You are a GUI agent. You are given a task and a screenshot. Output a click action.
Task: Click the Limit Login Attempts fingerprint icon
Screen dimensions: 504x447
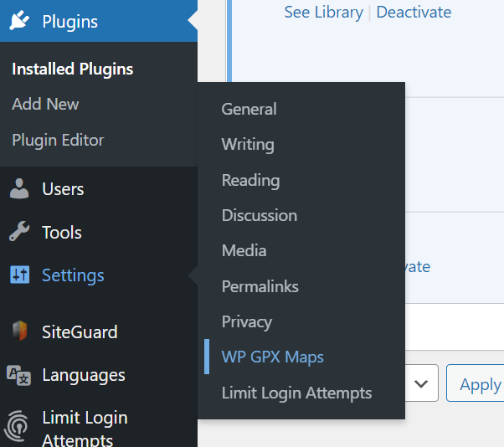pyautogui.click(x=17, y=426)
